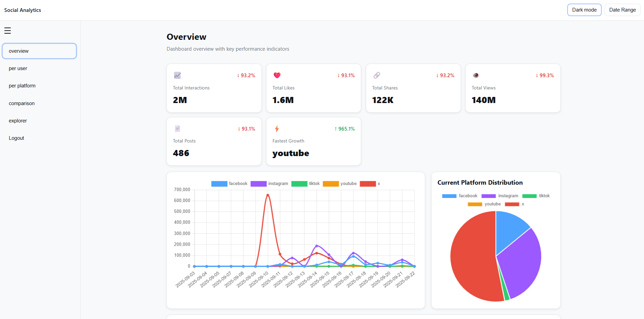Click the link icon on Total Shares card
Image resolution: width=644 pixels, height=319 pixels.
[x=376, y=75]
